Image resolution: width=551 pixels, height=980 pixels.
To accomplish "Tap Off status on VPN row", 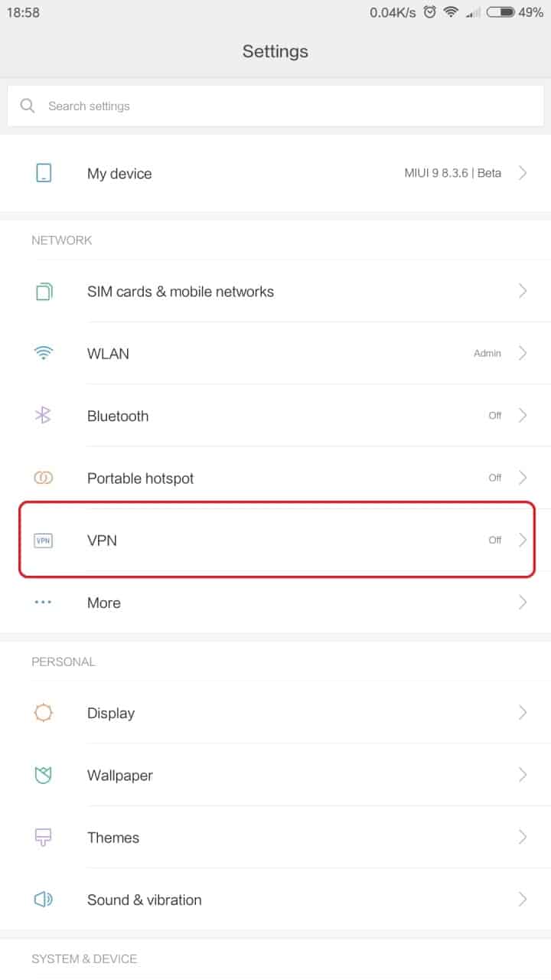I will click(x=495, y=541).
